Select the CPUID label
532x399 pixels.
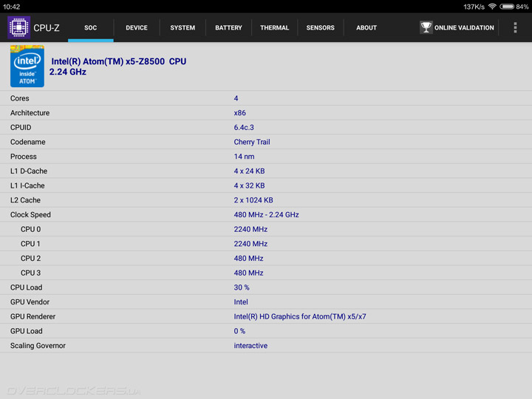(21, 128)
